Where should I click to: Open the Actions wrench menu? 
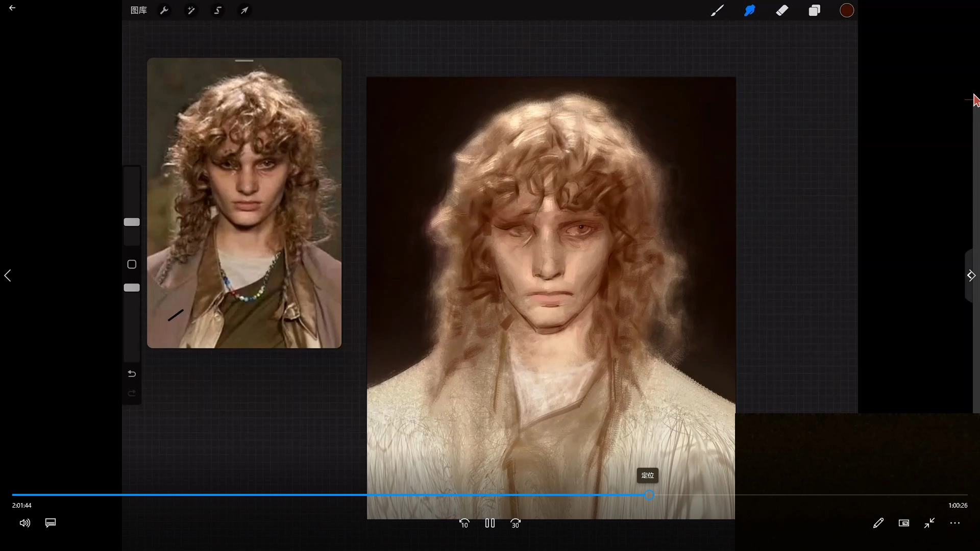coord(164,10)
